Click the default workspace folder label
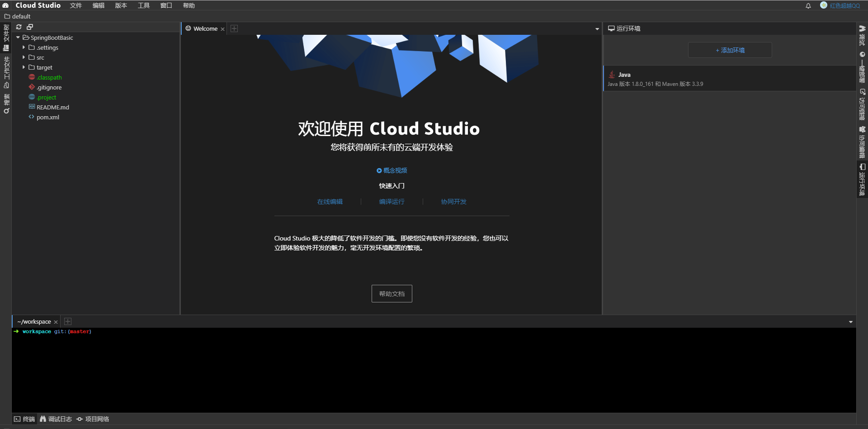Screen dimensions: 868x429 (18, 16)
